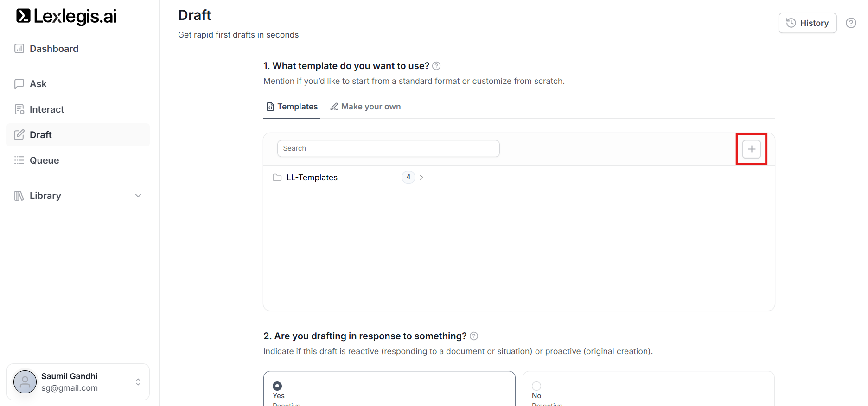Open the Queue list
This screenshot has width=868, height=406.
(x=44, y=160)
